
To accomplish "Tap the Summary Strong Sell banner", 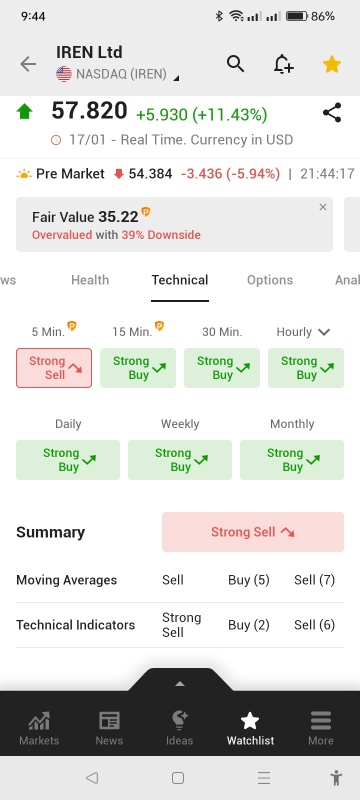I will [253, 532].
